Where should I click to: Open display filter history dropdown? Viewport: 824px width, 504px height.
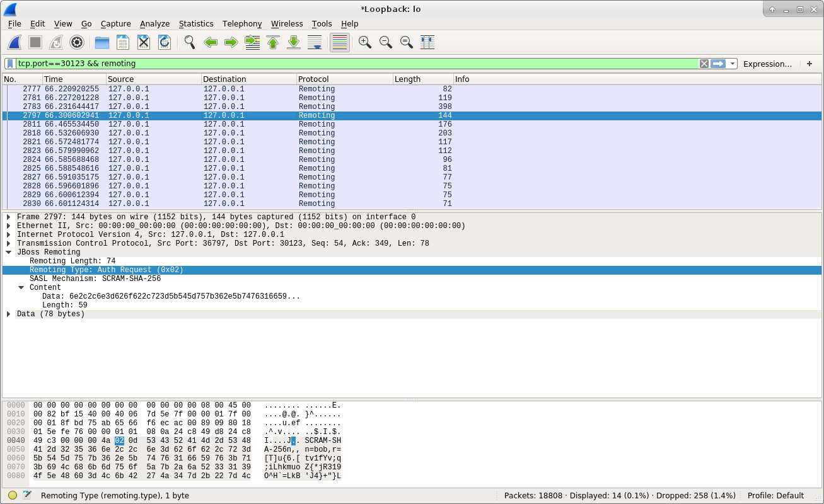732,64
